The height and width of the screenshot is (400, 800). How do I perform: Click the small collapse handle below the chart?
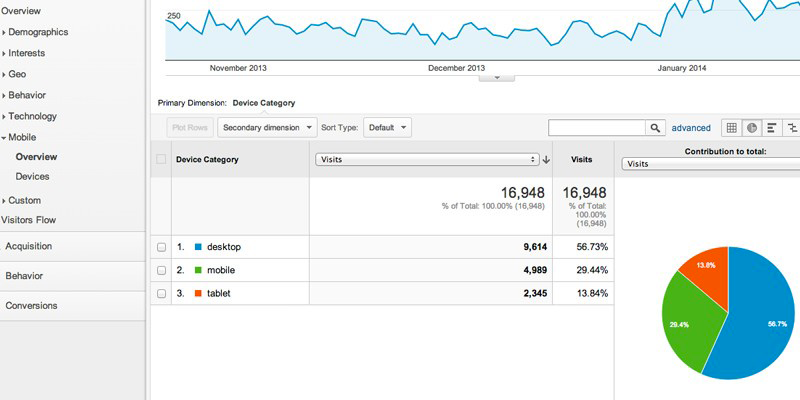pyautogui.click(x=497, y=77)
